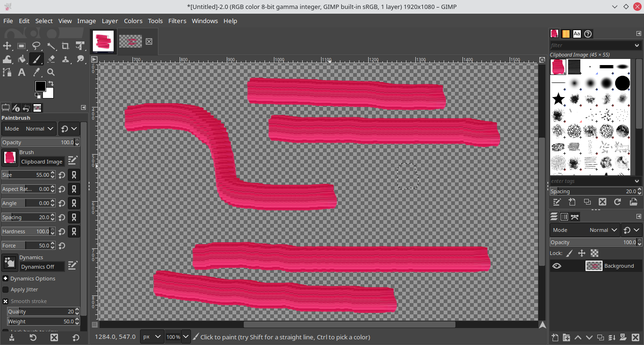Image resolution: width=644 pixels, height=345 pixels.
Task: Open the brush filter dropdown arrow
Action: [637, 45]
